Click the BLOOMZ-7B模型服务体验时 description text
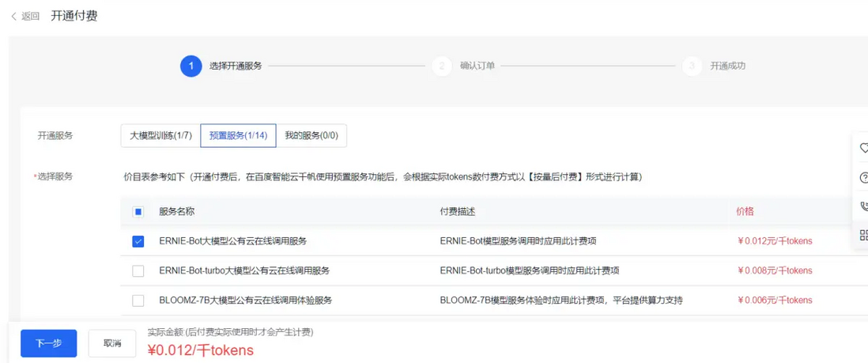868x363 pixels. coord(561,301)
